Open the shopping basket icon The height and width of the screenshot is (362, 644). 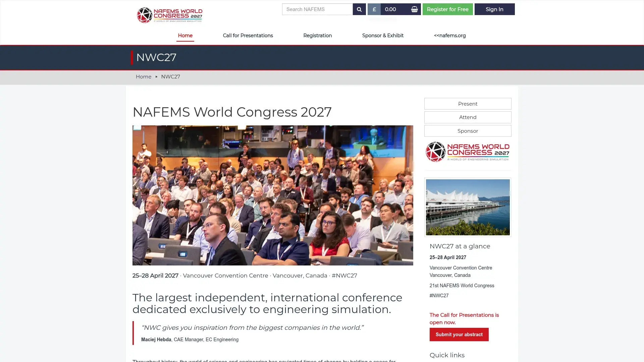(x=414, y=9)
